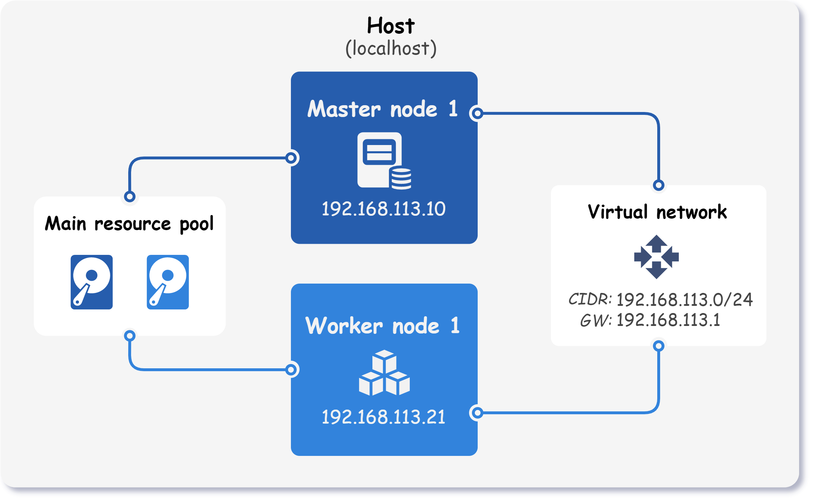Viewport: 816px width, 504px height.
Task: Click the Virtual network router arrows icon
Action: coord(657,257)
